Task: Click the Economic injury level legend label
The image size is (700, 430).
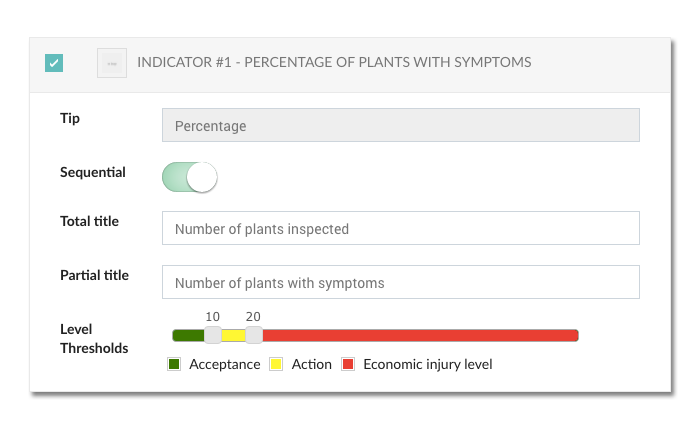Action: coord(428,364)
